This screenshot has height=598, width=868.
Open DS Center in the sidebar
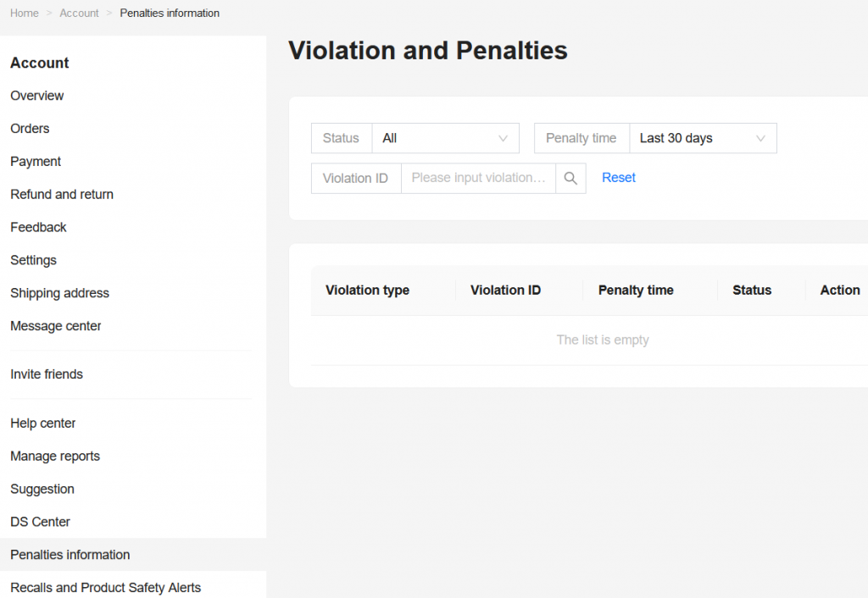[x=41, y=522]
